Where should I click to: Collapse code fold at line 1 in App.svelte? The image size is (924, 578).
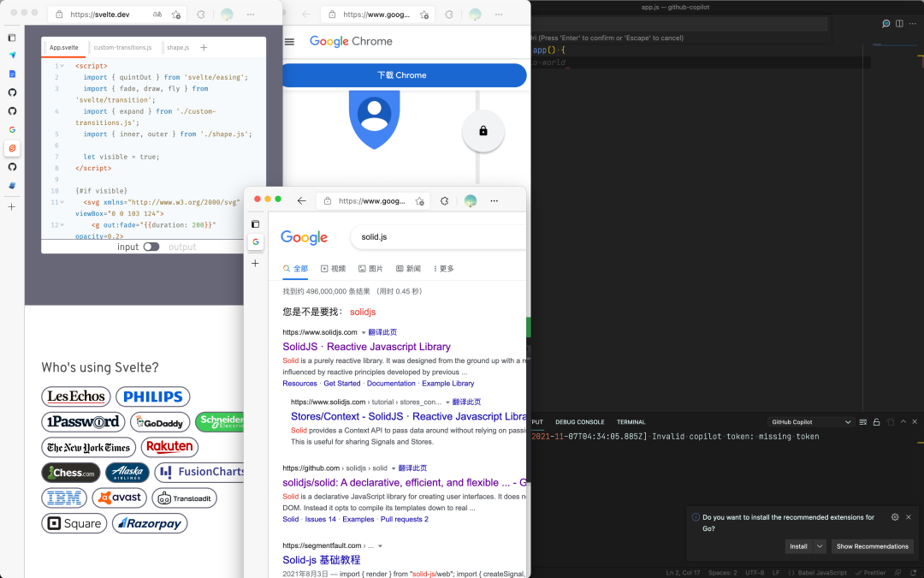pos(62,66)
